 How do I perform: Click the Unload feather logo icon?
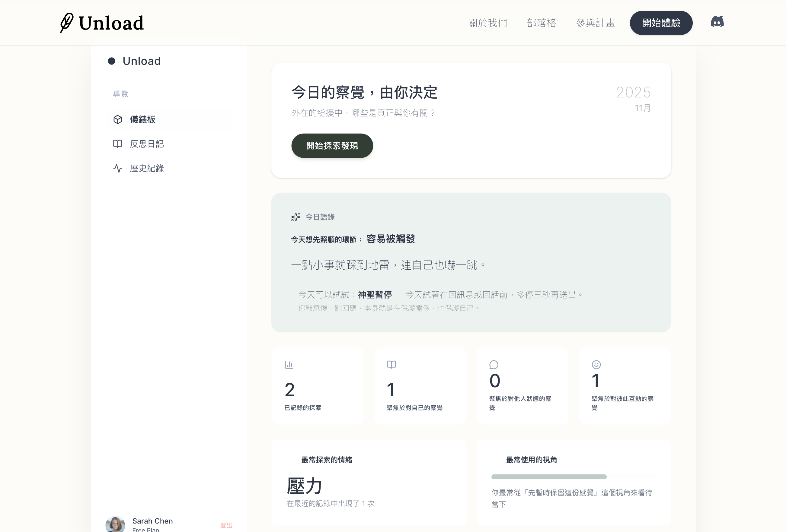point(67,23)
